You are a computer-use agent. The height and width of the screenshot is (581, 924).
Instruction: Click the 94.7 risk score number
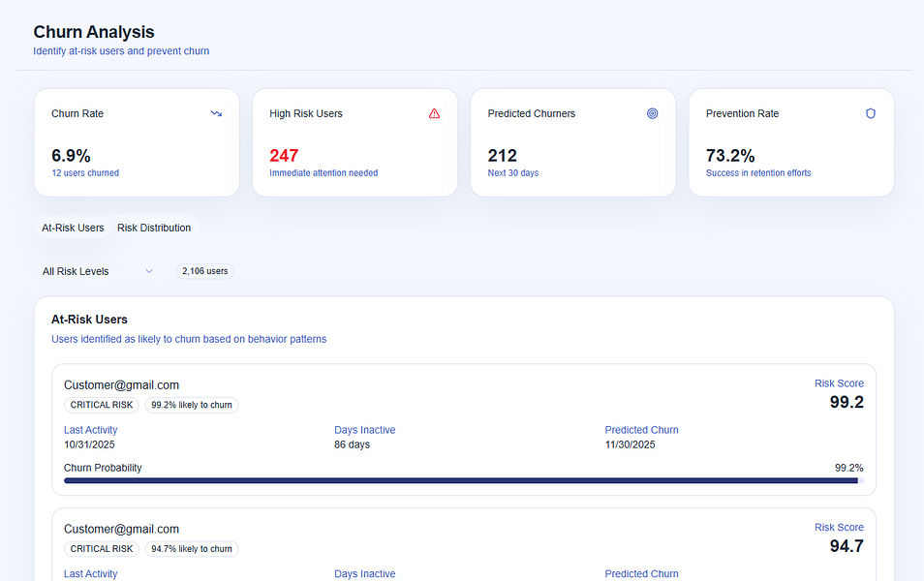[847, 546]
